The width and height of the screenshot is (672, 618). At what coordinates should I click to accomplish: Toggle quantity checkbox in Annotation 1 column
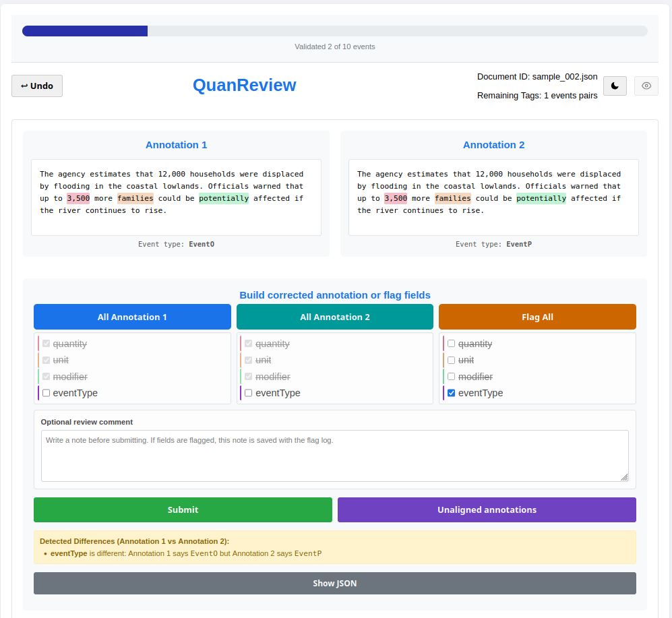click(x=47, y=344)
